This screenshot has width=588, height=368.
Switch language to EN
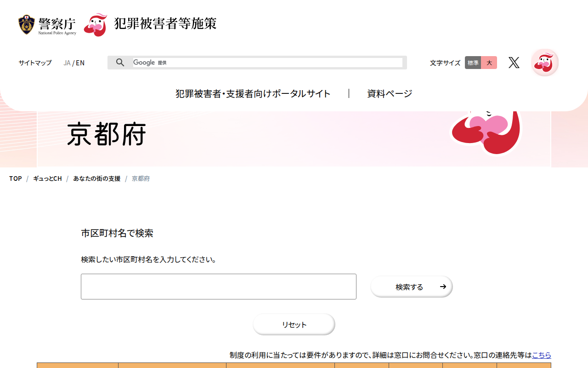(x=80, y=63)
